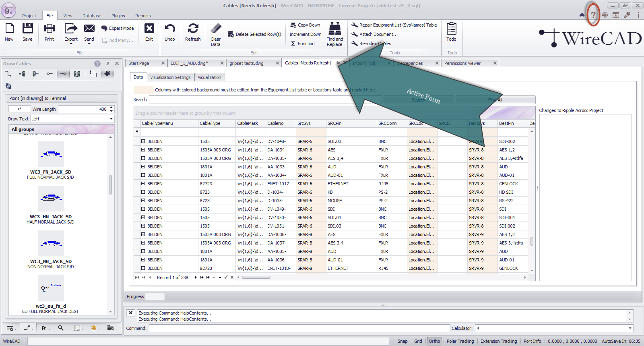The height and width of the screenshot is (346, 644).
Task: Select orthogonal stepped cable tool
Action: coord(93,74)
